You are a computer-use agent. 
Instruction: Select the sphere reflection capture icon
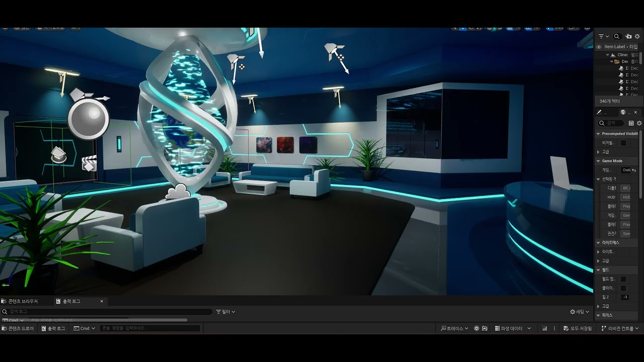(89, 119)
